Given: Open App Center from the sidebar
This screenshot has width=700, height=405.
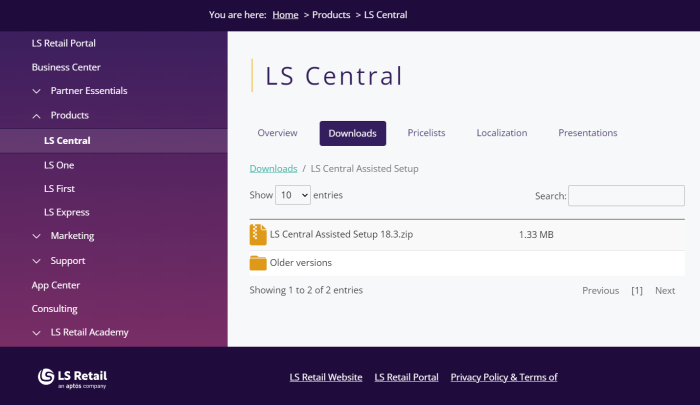Looking at the screenshot, I should 55,285.
